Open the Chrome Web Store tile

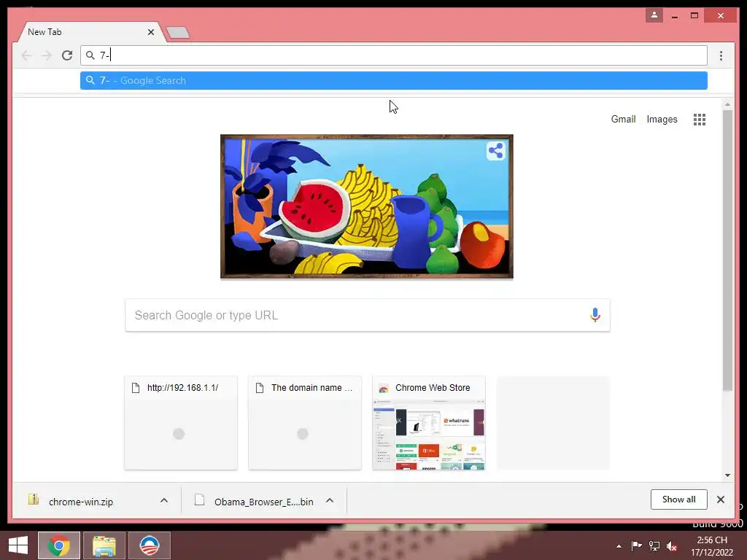point(429,423)
